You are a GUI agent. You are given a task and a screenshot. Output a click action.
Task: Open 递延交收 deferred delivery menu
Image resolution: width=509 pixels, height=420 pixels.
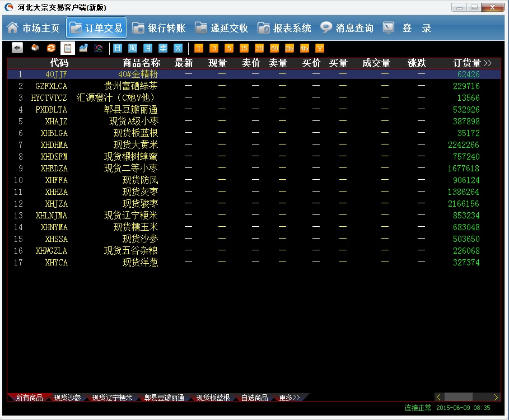[x=222, y=28]
